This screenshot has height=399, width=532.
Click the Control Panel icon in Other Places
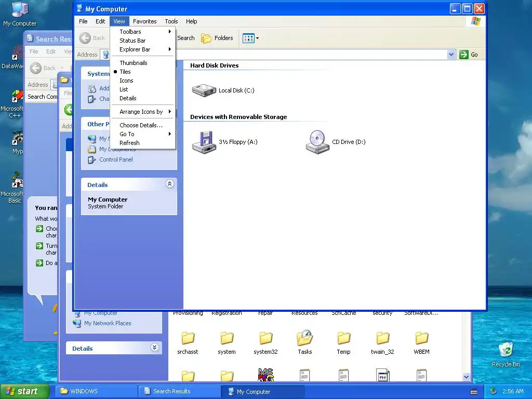pyautogui.click(x=91, y=160)
